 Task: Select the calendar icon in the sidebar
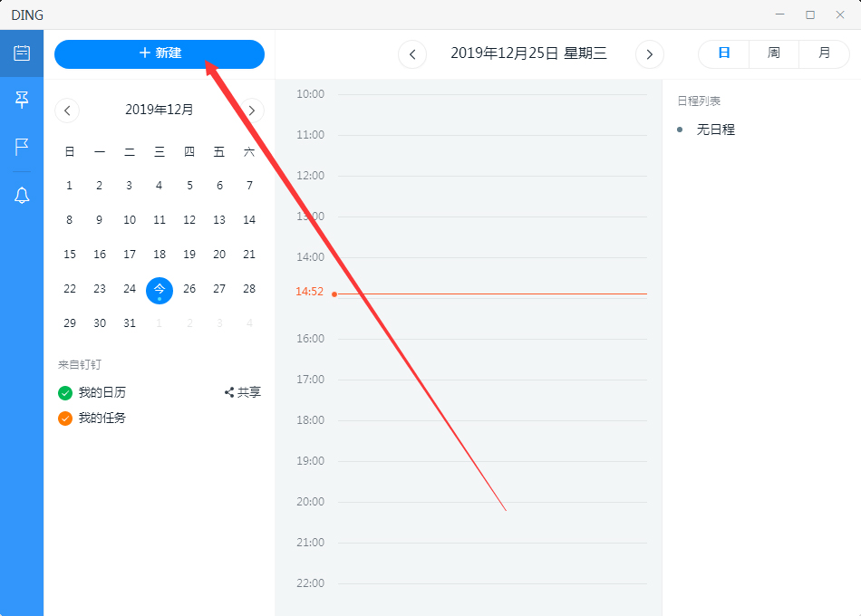click(22, 53)
